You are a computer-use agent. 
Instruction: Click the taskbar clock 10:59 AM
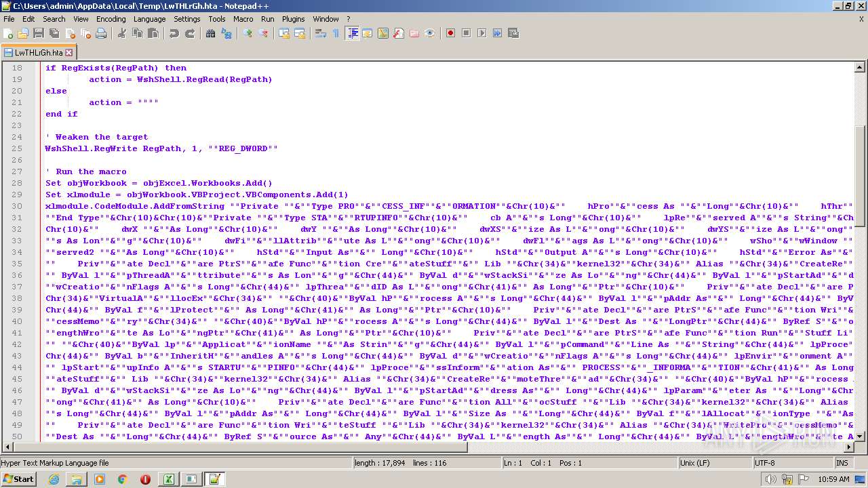point(833,479)
